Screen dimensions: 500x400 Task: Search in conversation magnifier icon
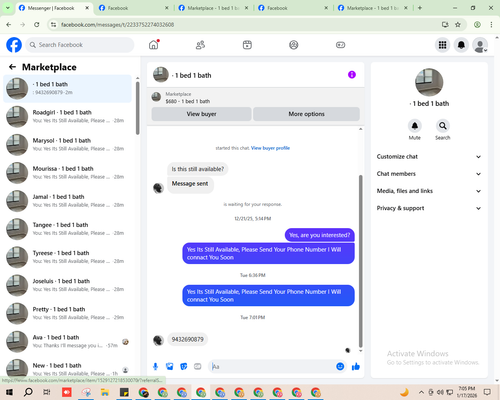click(x=443, y=126)
